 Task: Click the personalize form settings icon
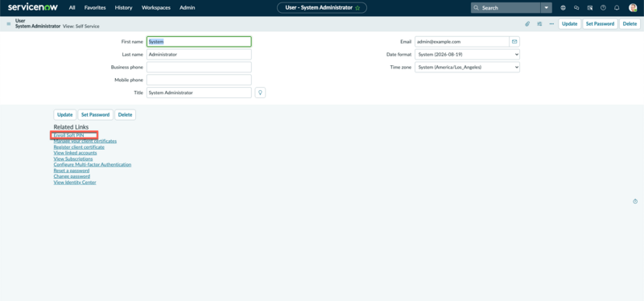pos(539,24)
